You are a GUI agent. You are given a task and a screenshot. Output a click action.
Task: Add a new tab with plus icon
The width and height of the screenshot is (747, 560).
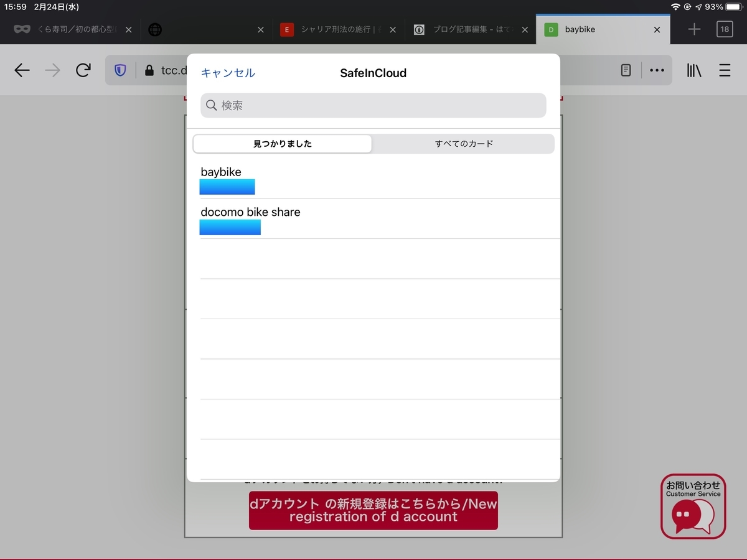tap(694, 29)
